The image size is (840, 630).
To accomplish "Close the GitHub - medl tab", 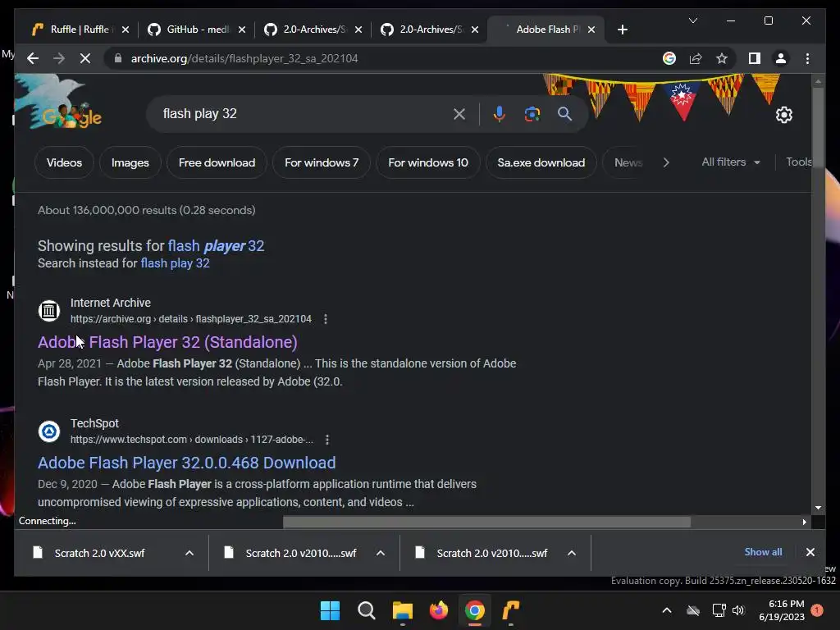I will tap(242, 30).
